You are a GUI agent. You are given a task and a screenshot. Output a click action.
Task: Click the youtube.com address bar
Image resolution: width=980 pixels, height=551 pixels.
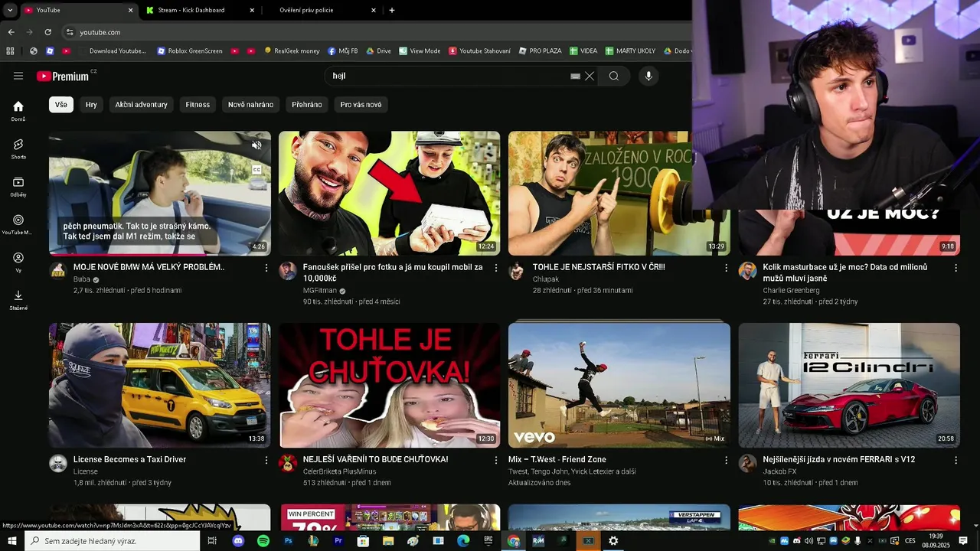click(x=375, y=32)
